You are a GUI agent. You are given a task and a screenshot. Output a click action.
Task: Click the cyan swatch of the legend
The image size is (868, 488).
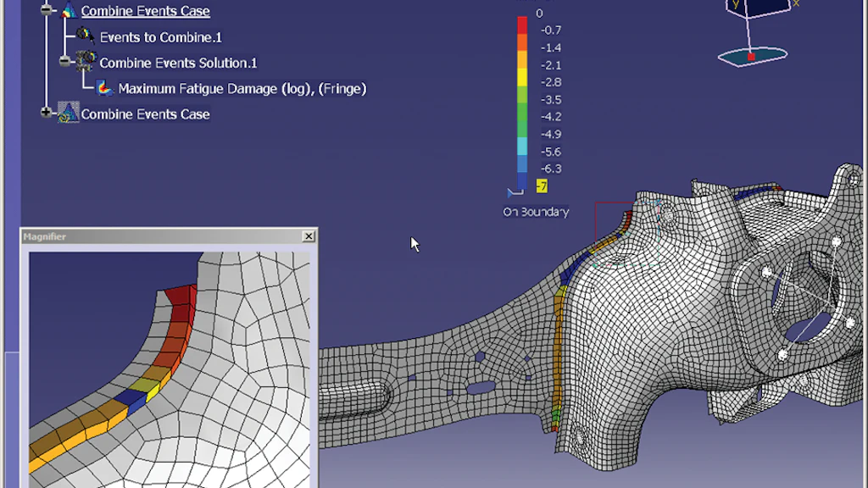click(x=522, y=146)
